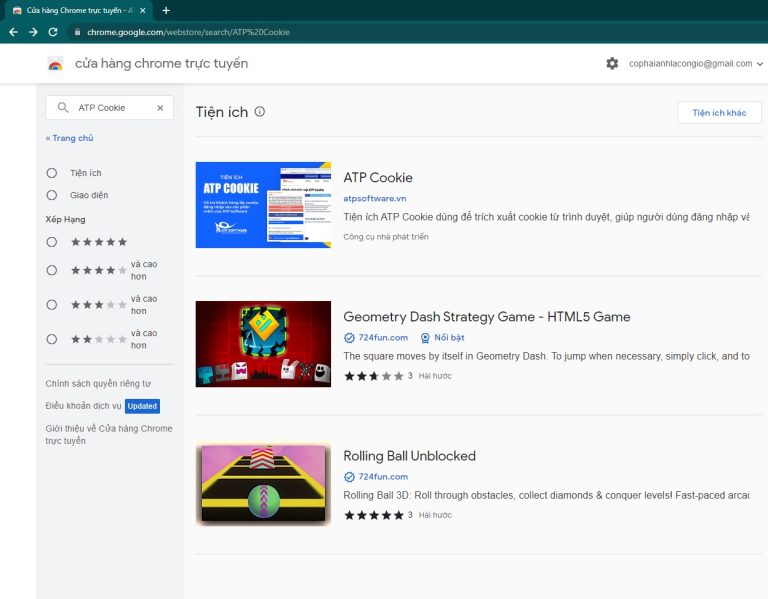
Task: Click the Tiện ích khác button
Action: pos(718,113)
